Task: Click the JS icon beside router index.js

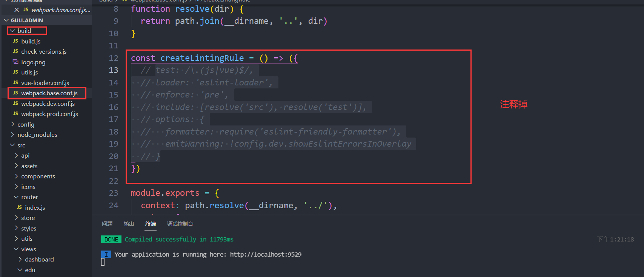Action: pos(19,207)
